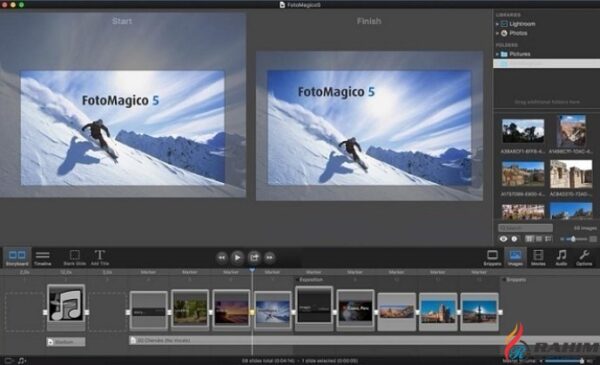Open the Images browser tab
Screen dimensions: 600x365
click(x=515, y=257)
